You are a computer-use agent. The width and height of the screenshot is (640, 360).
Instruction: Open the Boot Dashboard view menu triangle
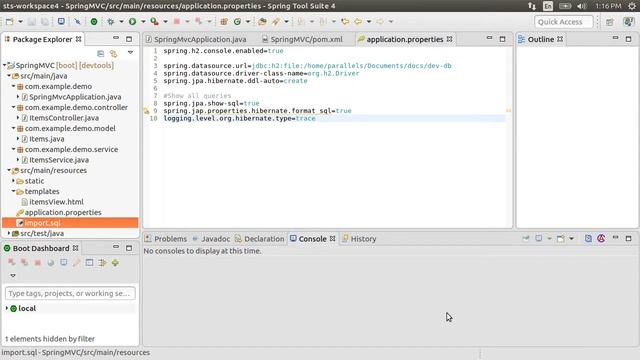pyautogui.click(x=13, y=276)
